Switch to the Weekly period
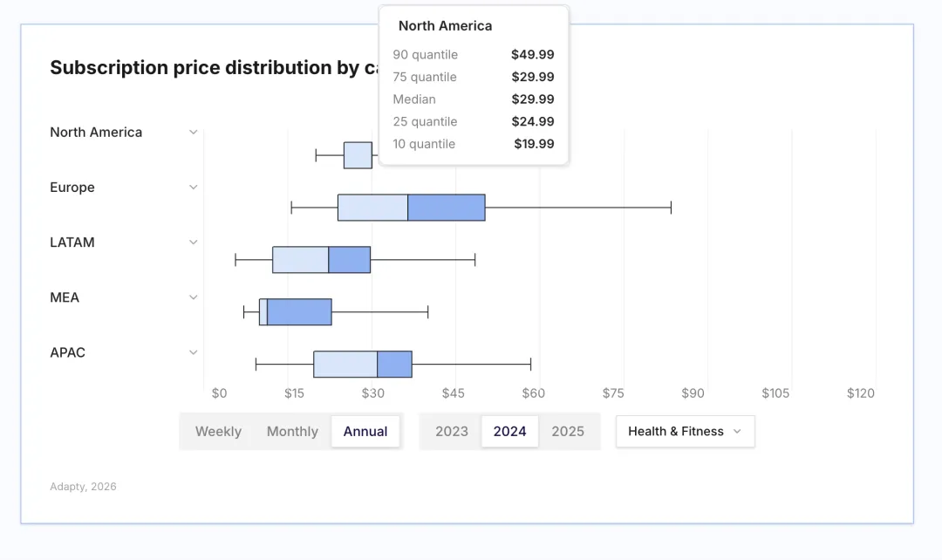Viewport: 942px width, 560px height. [218, 431]
